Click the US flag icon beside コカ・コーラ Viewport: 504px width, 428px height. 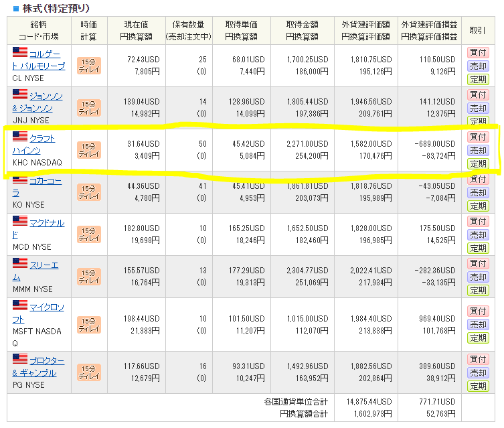[20, 180]
